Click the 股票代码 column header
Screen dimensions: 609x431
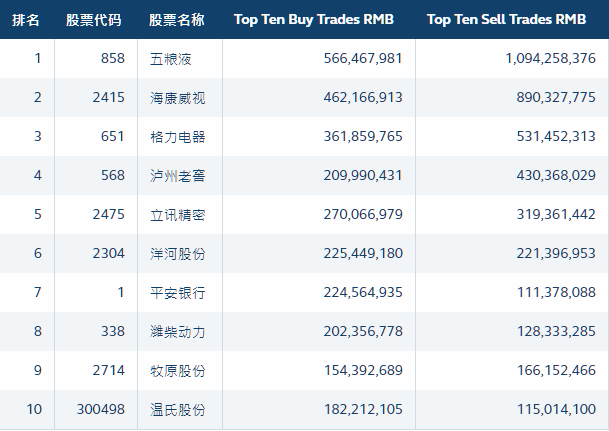click(94, 20)
